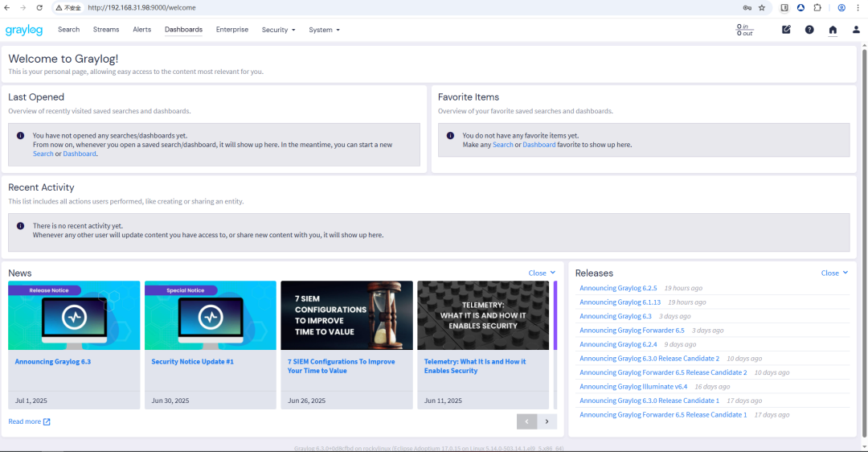This screenshot has height=452, width=868.
Task: Open the Alerts menu item
Action: tap(141, 30)
